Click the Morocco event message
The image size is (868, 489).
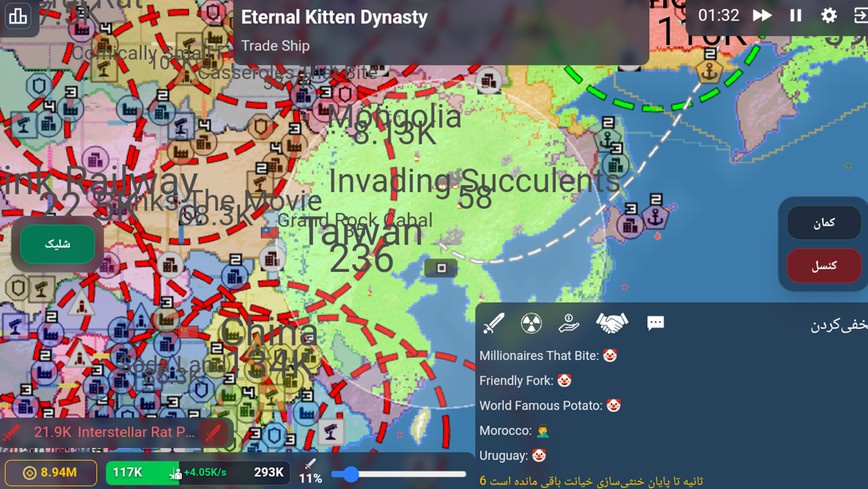[515, 431]
